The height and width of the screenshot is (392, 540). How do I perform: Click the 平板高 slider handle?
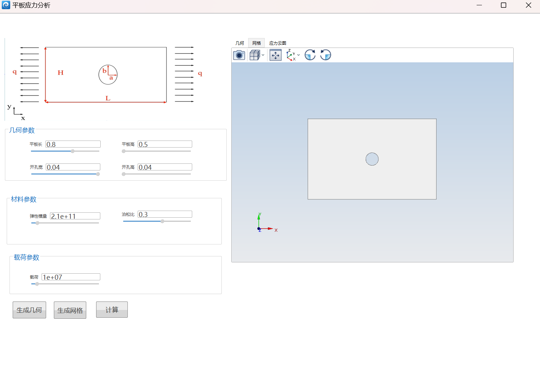[x=124, y=151]
